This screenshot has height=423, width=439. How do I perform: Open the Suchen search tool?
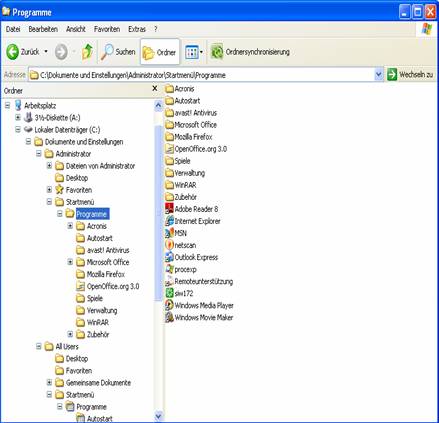coord(118,52)
